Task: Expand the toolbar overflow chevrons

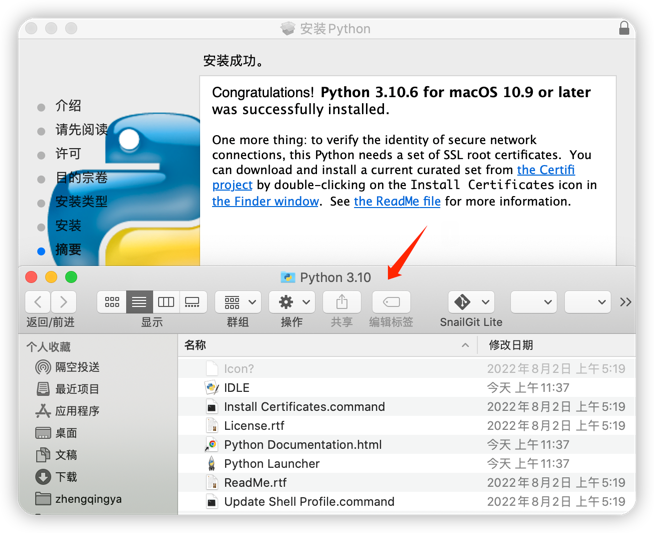Action: [626, 302]
